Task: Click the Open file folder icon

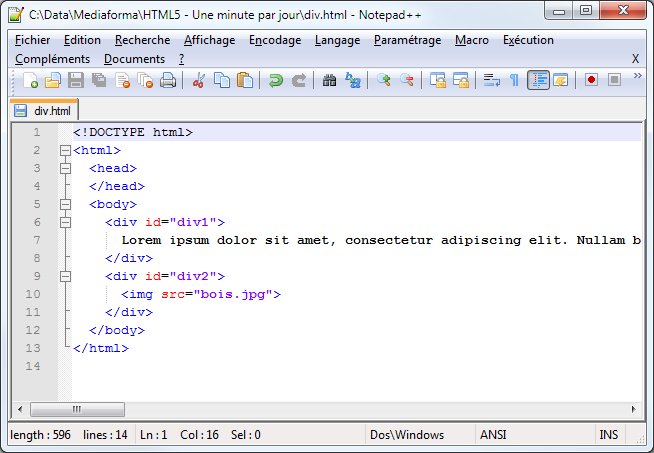Action: 53,81
